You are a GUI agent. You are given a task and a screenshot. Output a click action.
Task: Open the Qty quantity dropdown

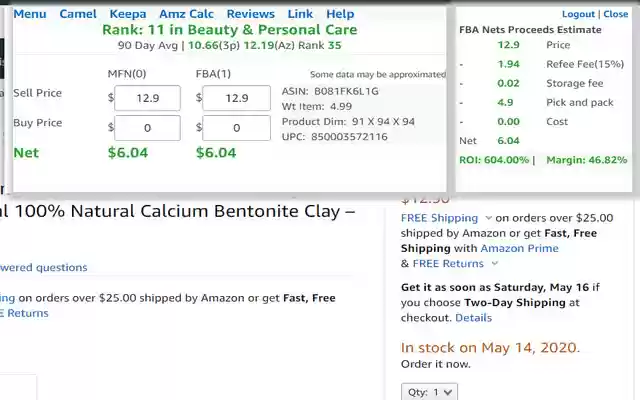pyautogui.click(x=428, y=393)
